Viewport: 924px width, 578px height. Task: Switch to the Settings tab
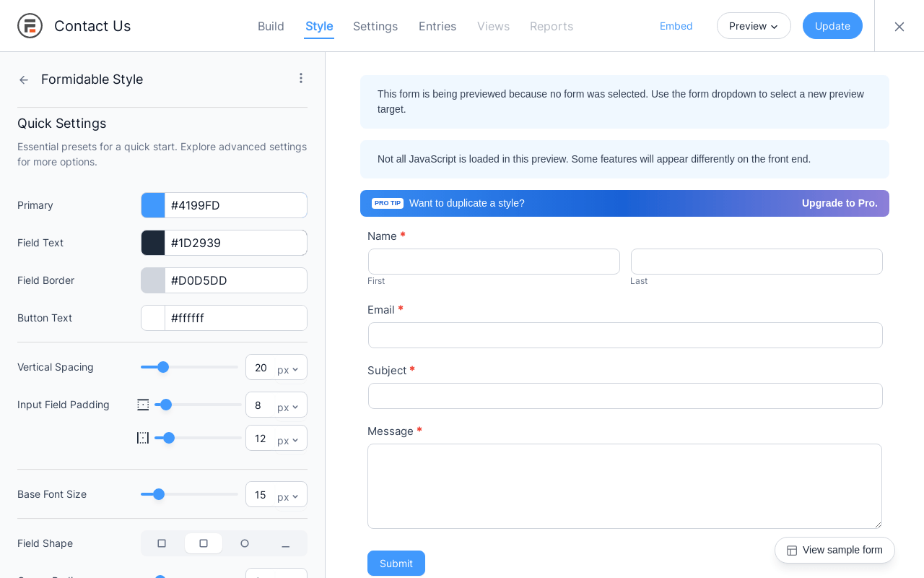(375, 26)
